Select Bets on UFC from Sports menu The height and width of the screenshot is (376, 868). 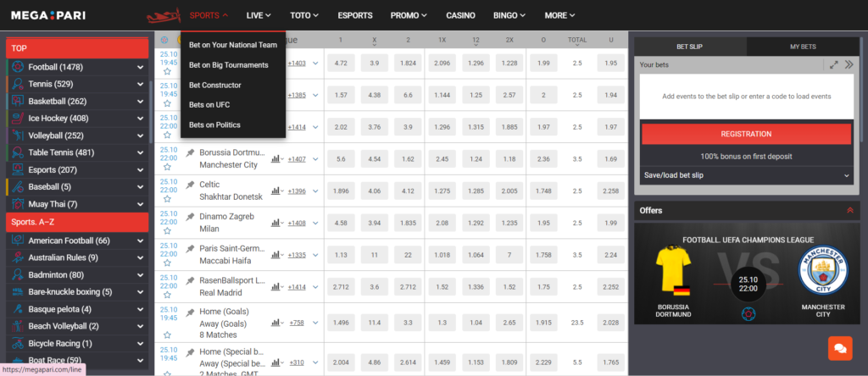coord(209,105)
